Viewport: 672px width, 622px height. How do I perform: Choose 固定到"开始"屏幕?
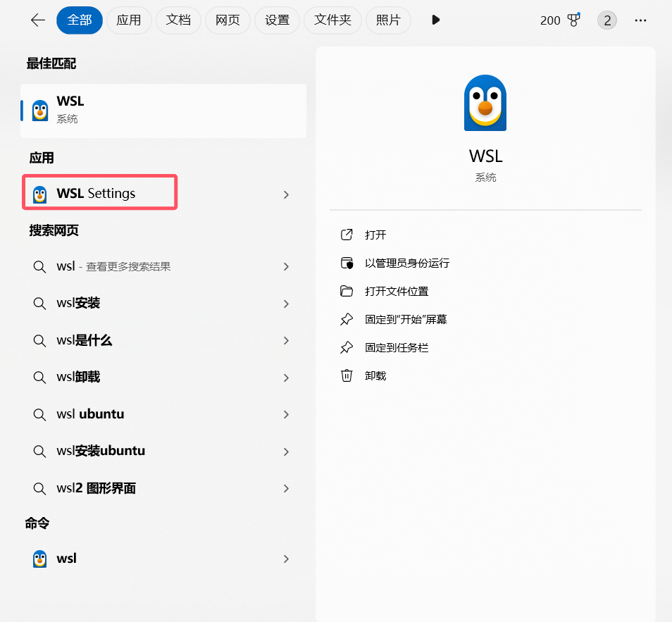(406, 319)
